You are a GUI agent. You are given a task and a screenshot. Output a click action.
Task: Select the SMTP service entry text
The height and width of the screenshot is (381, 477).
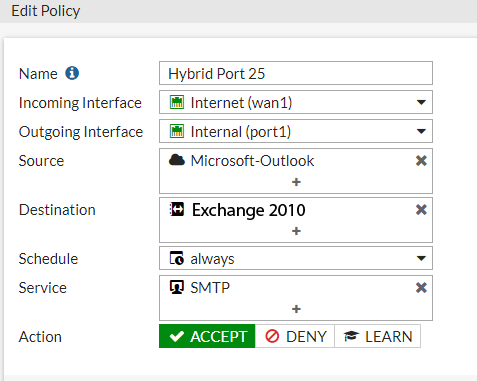pyautogui.click(x=210, y=288)
